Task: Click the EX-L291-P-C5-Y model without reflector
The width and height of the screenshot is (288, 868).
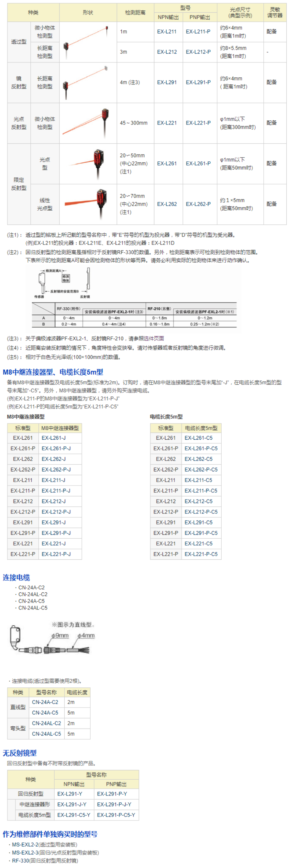Action: 116,815
